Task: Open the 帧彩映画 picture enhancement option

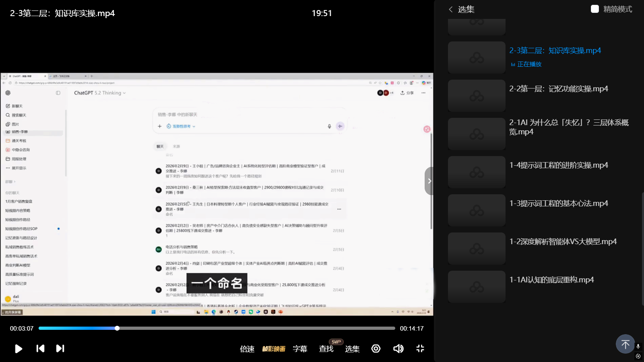Action: (x=274, y=349)
